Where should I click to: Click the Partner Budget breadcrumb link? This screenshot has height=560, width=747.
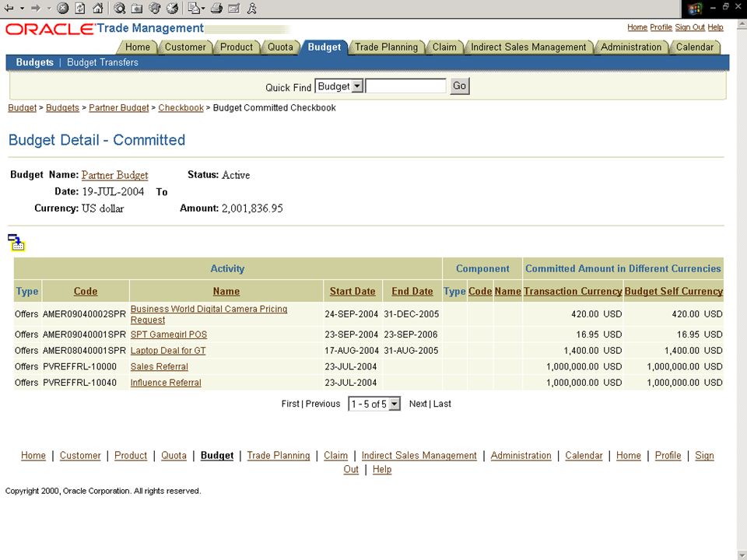pos(118,107)
